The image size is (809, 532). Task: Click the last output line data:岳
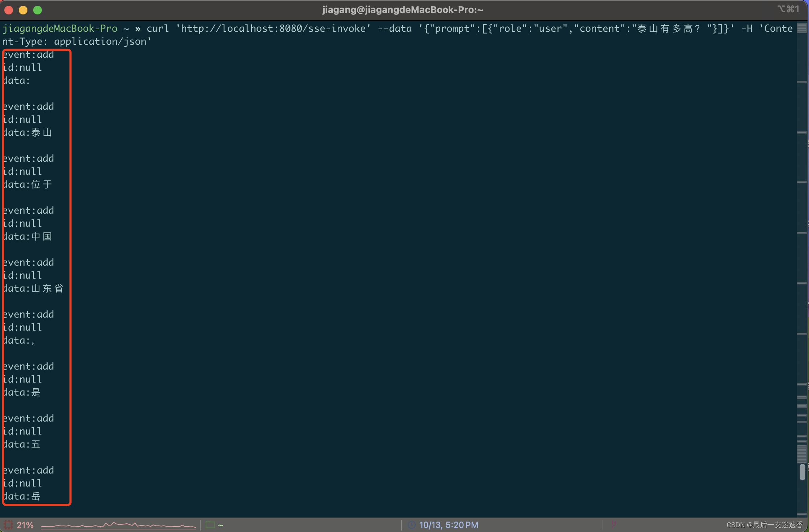click(x=22, y=496)
